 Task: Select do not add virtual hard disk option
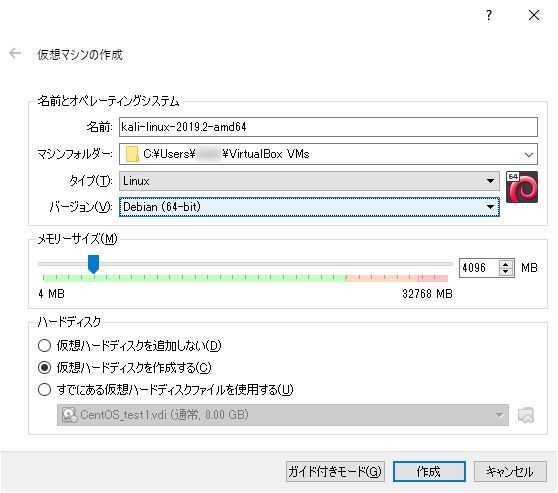tap(130, 346)
